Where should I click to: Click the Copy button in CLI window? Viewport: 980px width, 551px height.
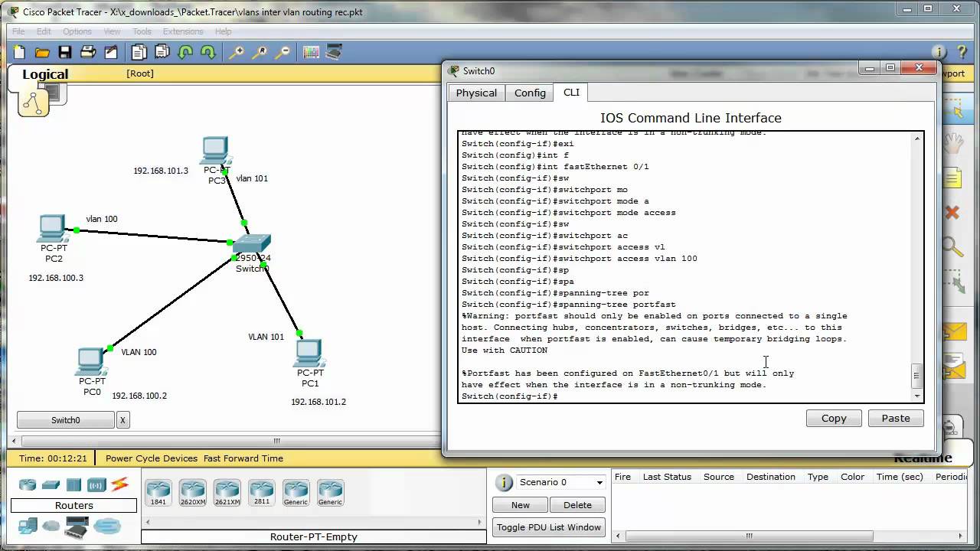[x=834, y=418]
